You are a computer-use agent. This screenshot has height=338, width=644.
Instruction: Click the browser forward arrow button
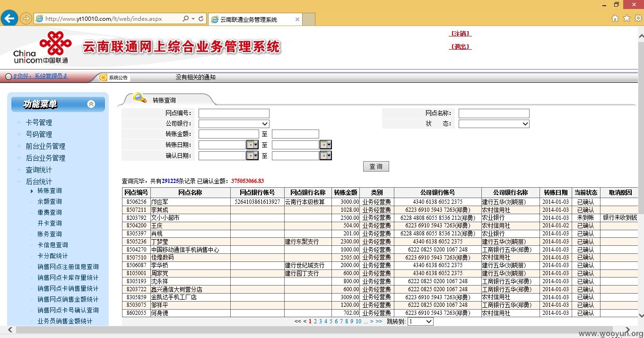(26, 18)
